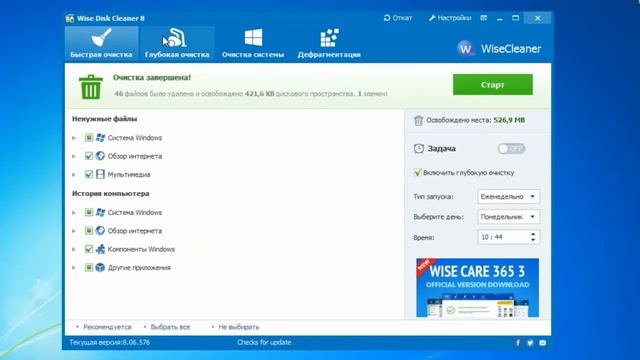Image resolution: width=640 pixels, height=360 pixels.
Task: Toggle Обзор интернета checkbox in История компьютера
Action: [x=89, y=231]
